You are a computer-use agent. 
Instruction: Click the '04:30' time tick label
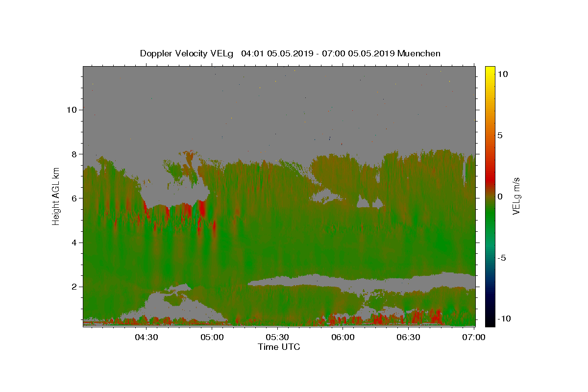pos(147,337)
